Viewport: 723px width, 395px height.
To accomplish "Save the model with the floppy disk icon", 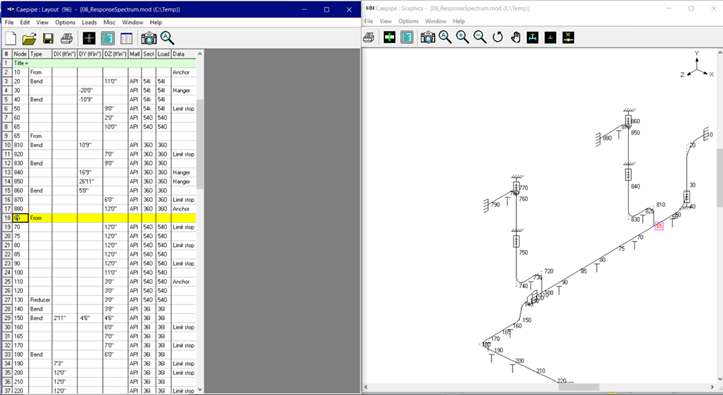I will tap(48, 38).
